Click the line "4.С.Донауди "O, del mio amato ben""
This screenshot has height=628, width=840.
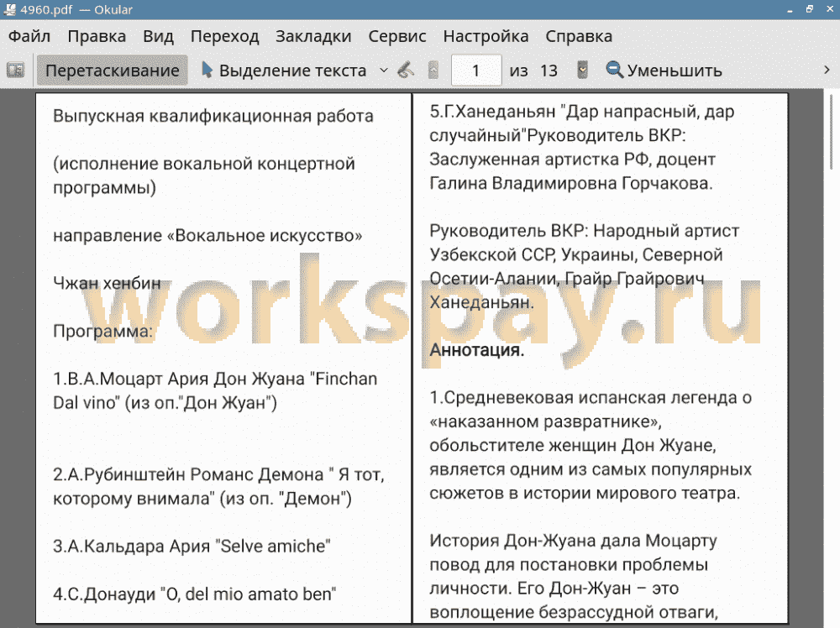click(195, 594)
